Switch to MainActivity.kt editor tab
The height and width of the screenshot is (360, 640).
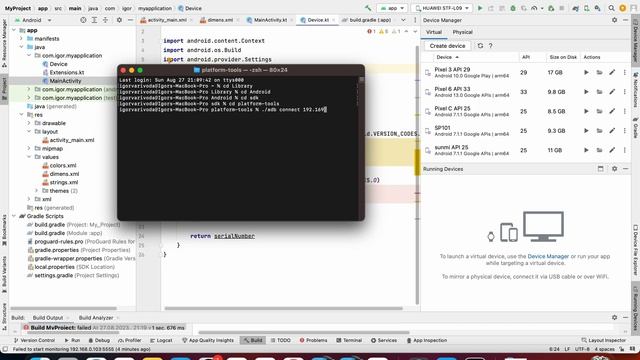click(270, 20)
